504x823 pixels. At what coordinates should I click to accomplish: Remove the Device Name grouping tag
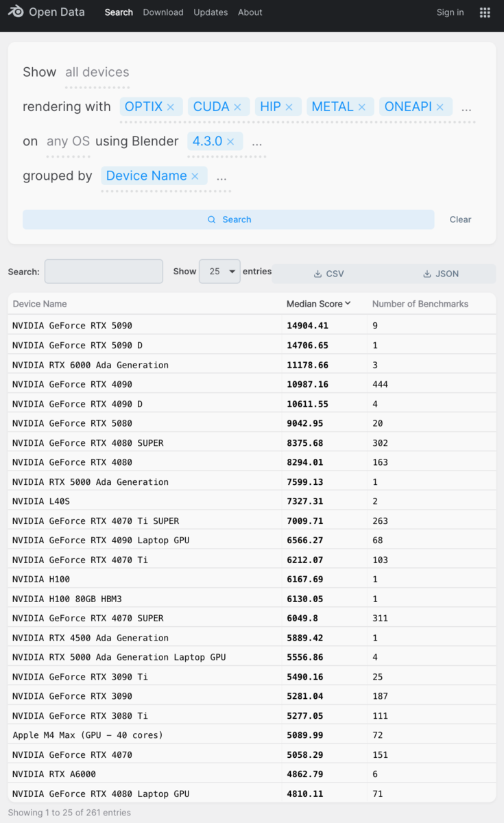tap(195, 176)
